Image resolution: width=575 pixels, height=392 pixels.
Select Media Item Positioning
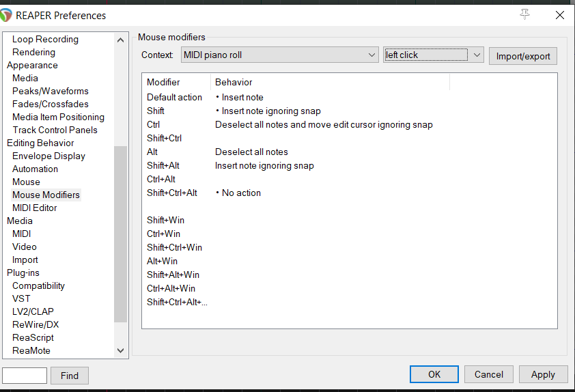[x=58, y=117]
